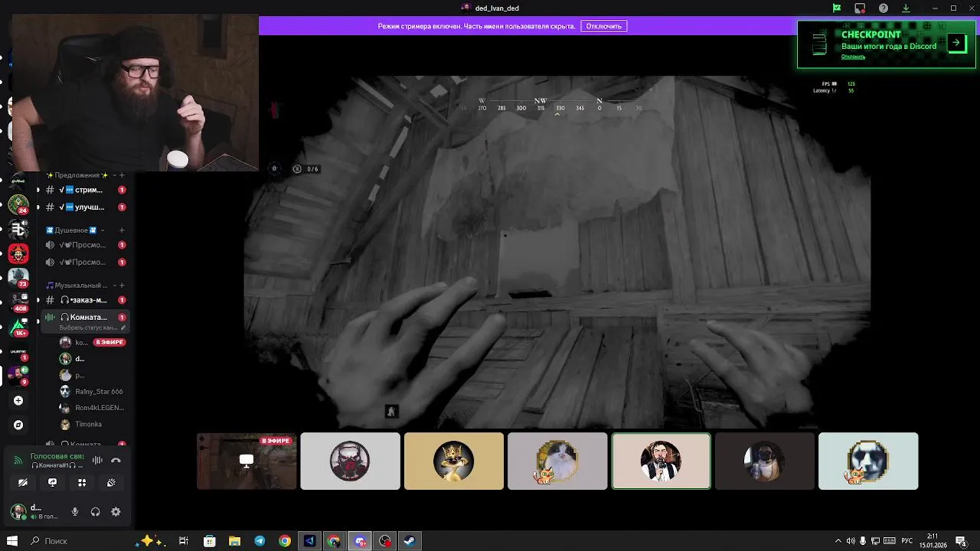Screen dimensions: 980x551
Task: Open the server with 408 badge
Action: pyautogui.click(x=18, y=302)
